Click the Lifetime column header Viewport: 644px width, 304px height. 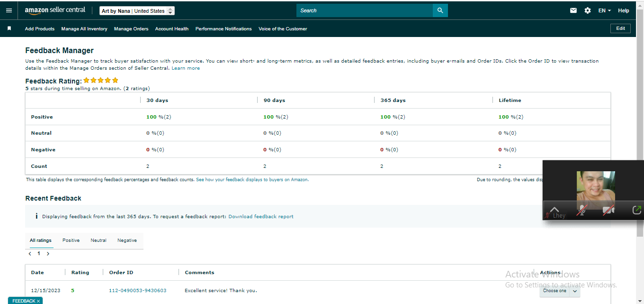tap(510, 101)
